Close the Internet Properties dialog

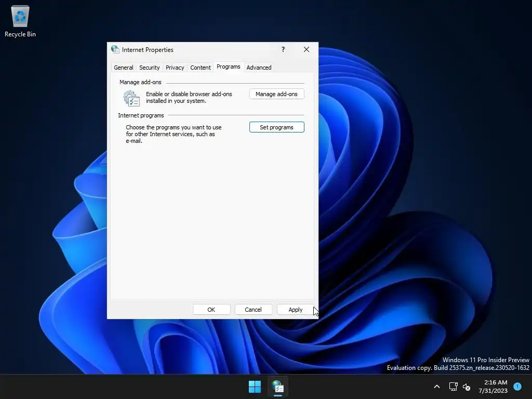(307, 49)
